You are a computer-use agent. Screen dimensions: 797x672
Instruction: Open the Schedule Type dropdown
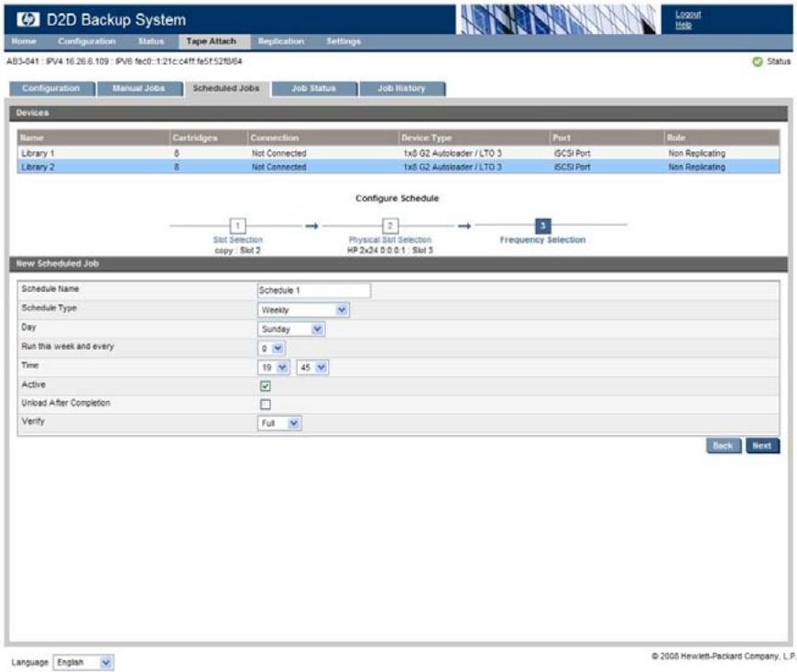303,309
